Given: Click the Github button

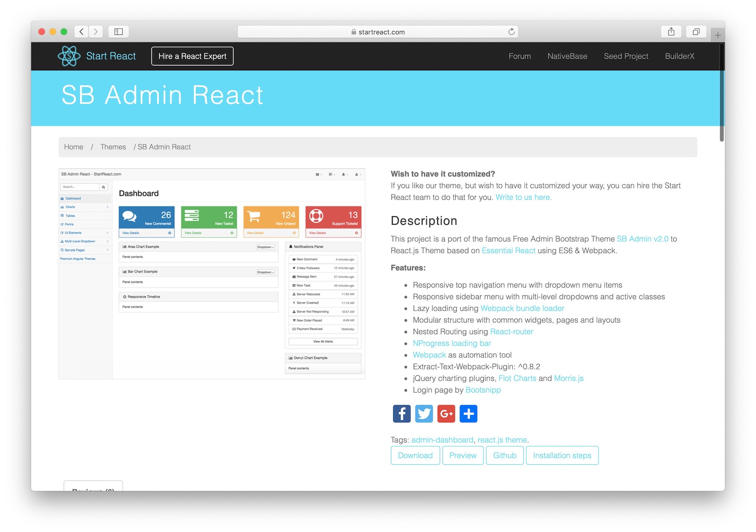Looking at the screenshot, I should pyautogui.click(x=504, y=456).
